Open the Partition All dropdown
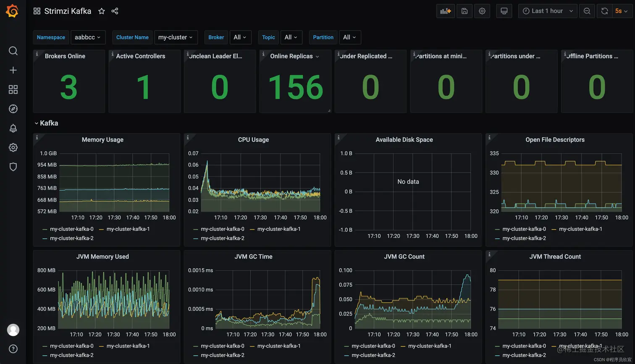635x364 pixels. pyautogui.click(x=350, y=37)
